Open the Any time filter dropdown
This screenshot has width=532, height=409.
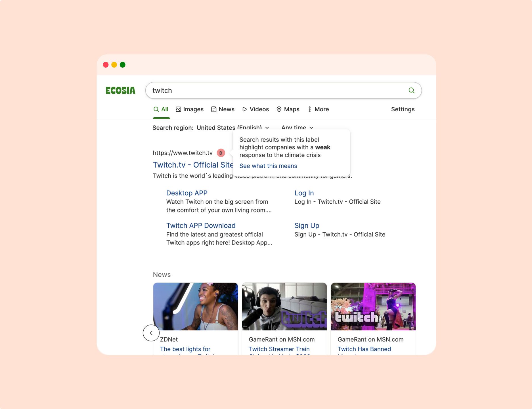[297, 128]
